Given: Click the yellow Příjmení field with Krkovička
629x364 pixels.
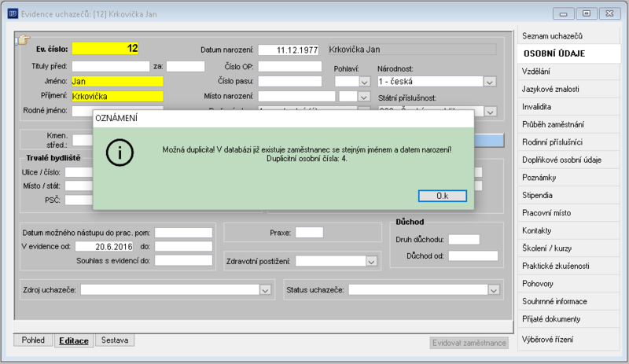Looking at the screenshot, I should coord(117,97).
